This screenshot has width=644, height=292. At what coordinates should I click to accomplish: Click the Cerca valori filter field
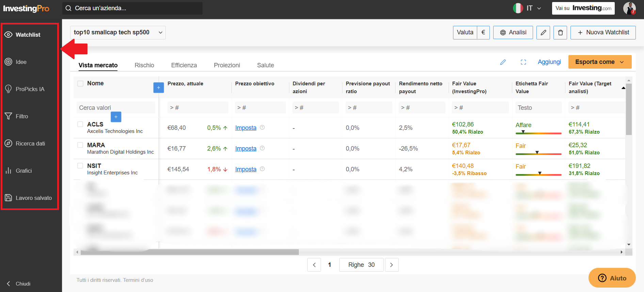(116, 108)
